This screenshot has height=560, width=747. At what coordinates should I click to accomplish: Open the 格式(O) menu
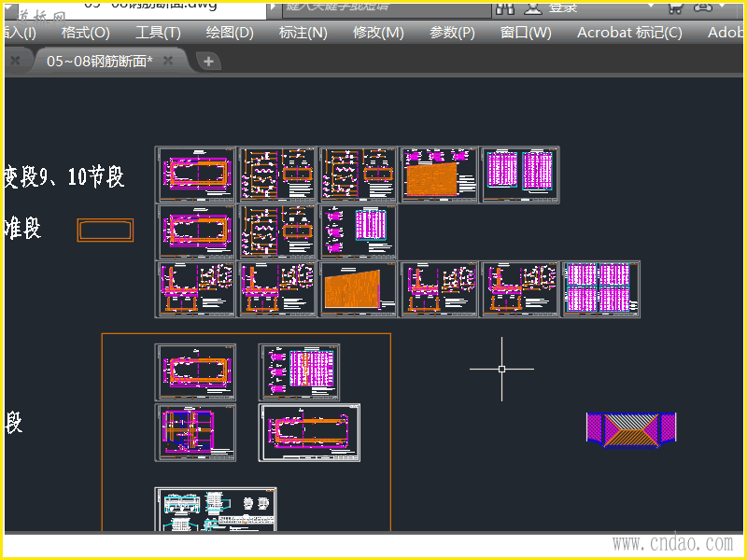(86, 33)
